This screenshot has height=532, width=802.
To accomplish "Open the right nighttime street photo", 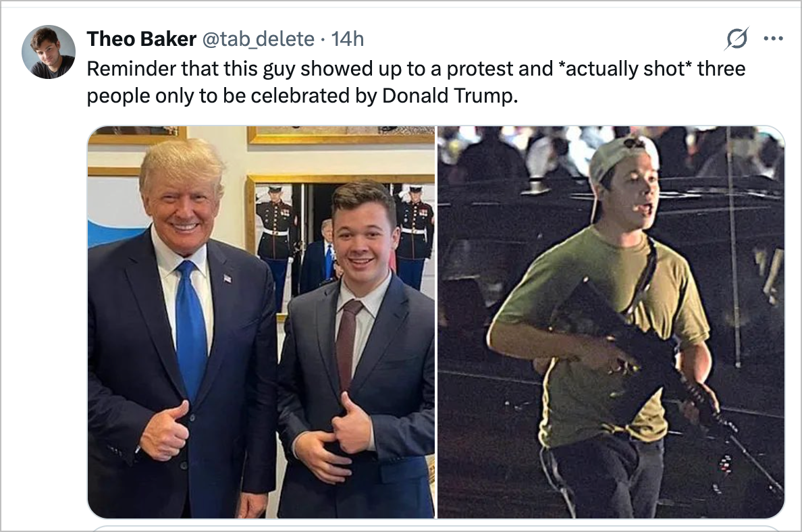I will pyautogui.click(x=611, y=322).
